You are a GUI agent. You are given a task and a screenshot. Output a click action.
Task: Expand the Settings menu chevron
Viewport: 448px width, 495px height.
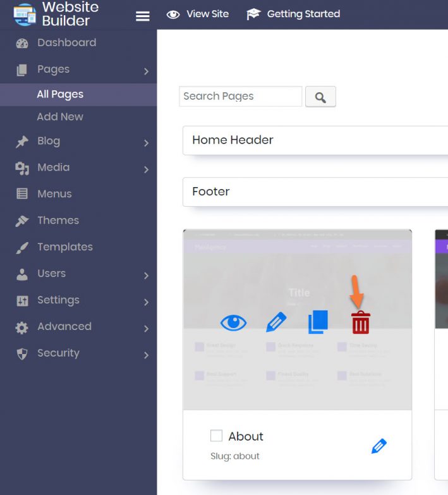[146, 302]
